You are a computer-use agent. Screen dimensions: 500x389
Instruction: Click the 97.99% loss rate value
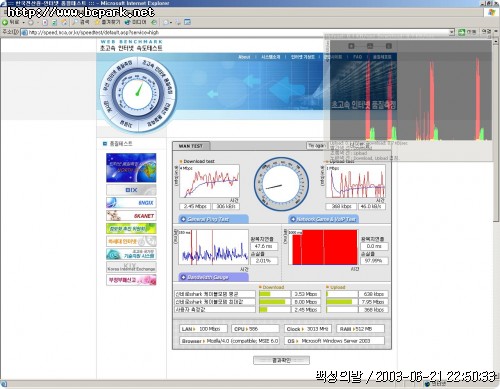click(374, 261)
